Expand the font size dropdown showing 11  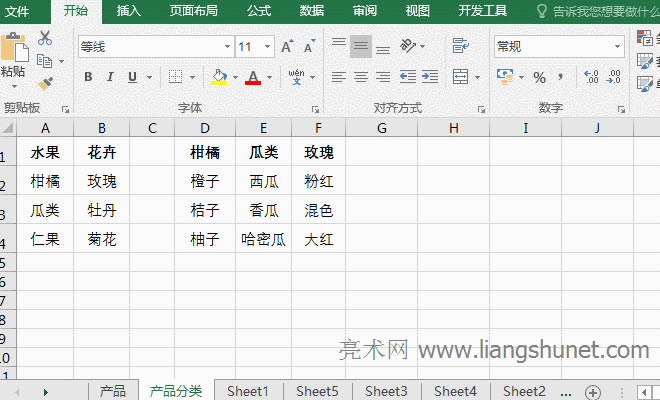point(268,47)
